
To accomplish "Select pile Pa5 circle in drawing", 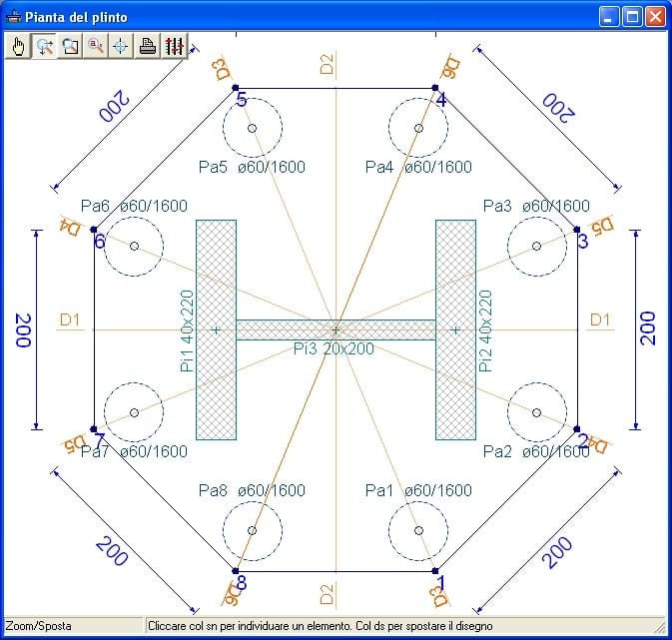I will [252, 129].
